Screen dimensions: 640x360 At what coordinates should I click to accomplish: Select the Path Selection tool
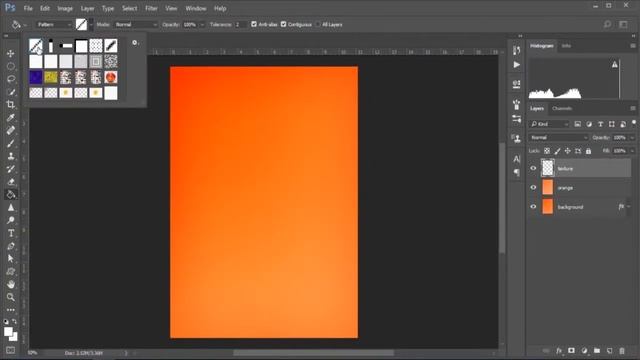[11, 259]
